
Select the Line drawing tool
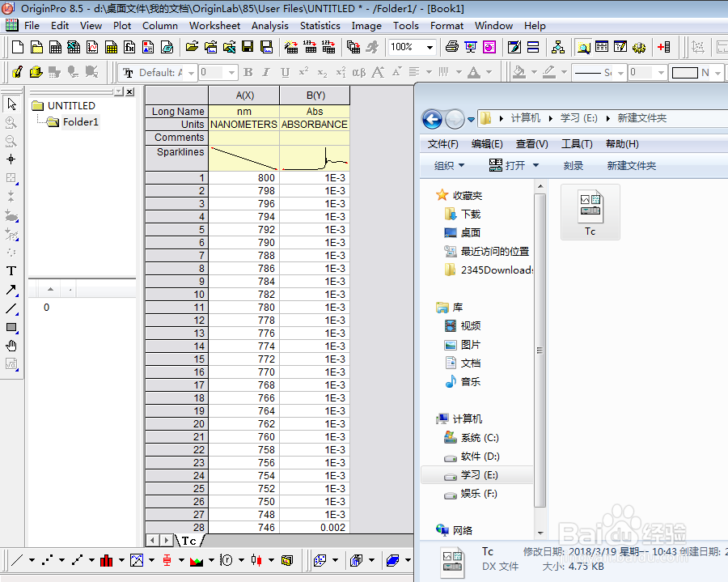click(11, 309)
